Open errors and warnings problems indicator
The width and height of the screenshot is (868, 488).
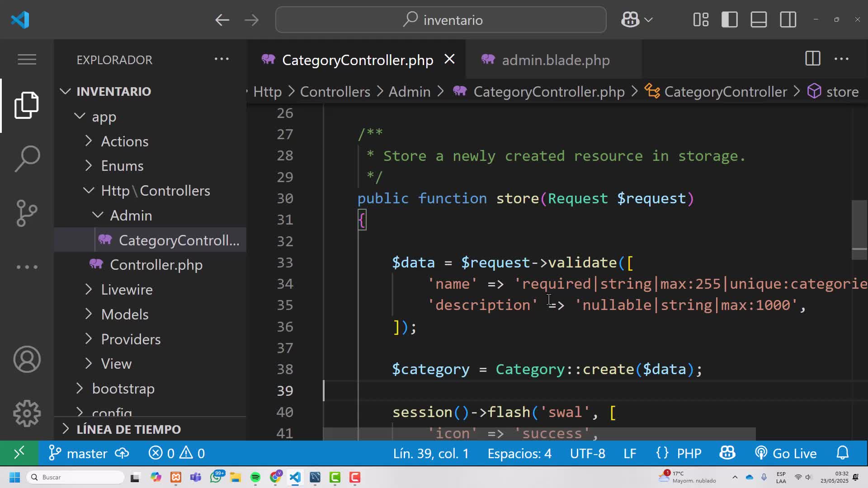pyautogui.click(x=177, y=453)
